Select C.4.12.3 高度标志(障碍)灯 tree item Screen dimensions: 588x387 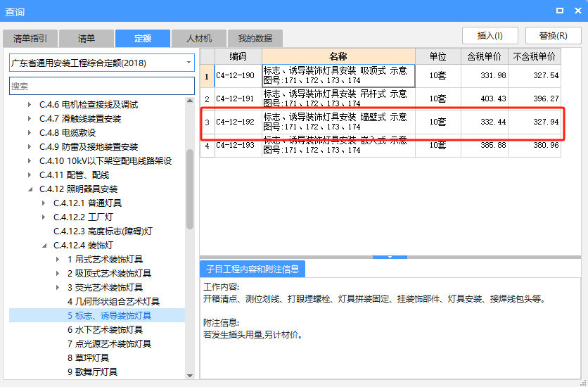click(103, 231)
